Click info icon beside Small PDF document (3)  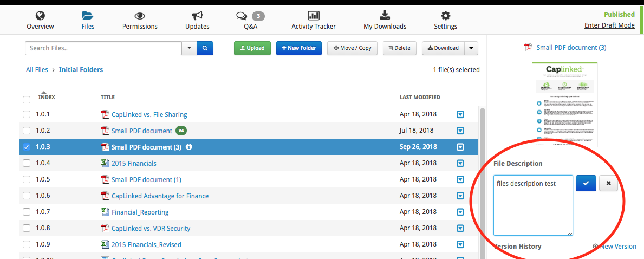189,147
